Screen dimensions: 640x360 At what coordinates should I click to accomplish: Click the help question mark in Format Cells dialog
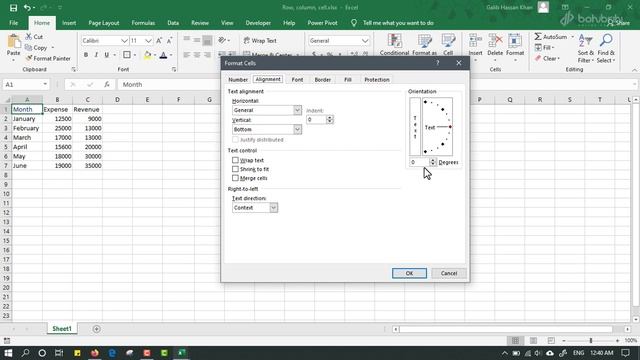[438, 63]
